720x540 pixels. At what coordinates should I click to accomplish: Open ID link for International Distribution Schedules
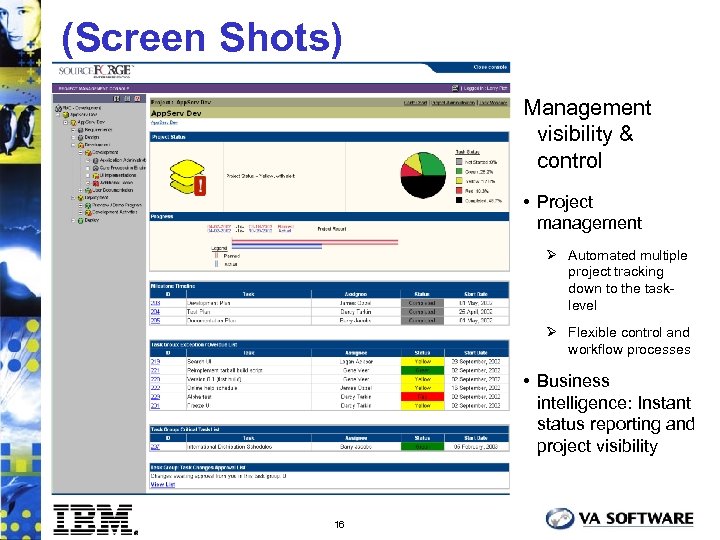(x=155, y=446)
